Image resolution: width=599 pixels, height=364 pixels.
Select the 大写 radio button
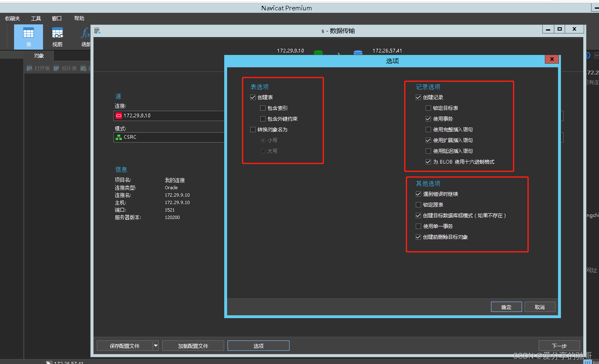263,151
